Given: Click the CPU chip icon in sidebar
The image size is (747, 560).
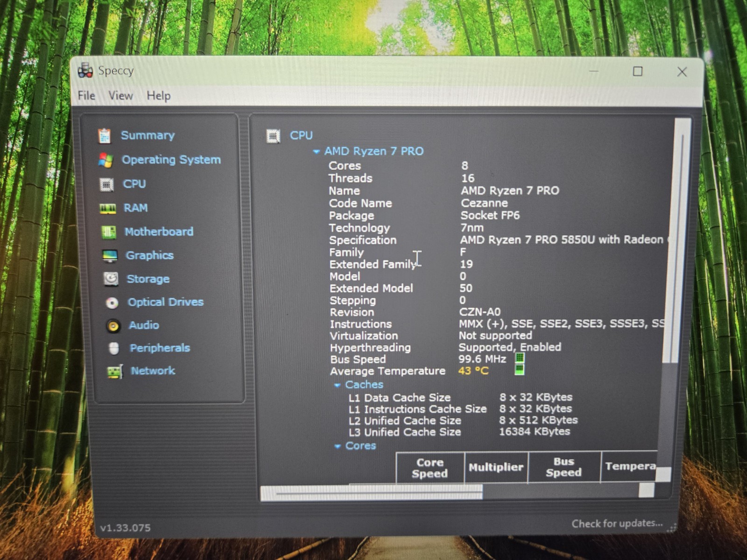Looking at the screenshot, I should [x=107, y=185].
